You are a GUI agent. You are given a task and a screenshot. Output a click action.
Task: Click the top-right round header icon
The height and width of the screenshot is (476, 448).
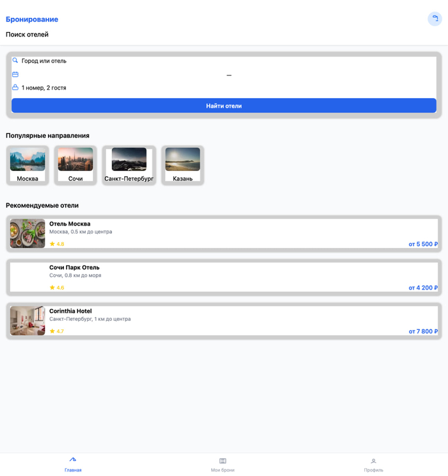[435, 19]
